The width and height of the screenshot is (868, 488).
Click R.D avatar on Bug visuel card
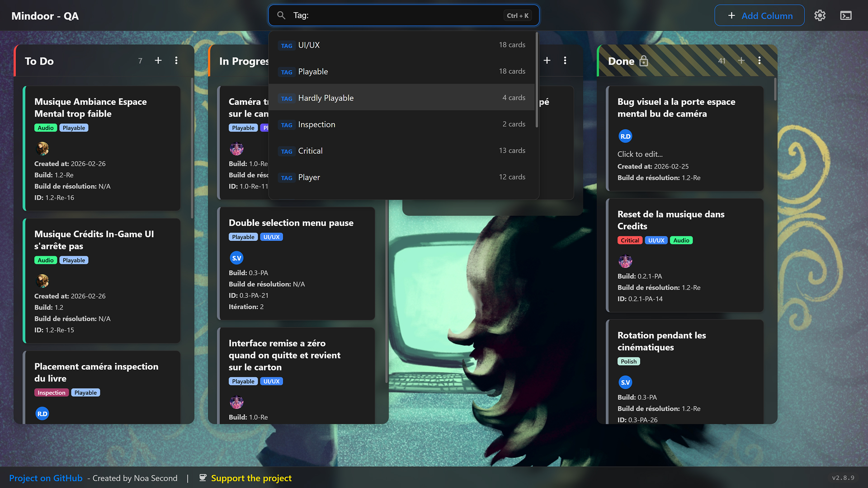625,136
